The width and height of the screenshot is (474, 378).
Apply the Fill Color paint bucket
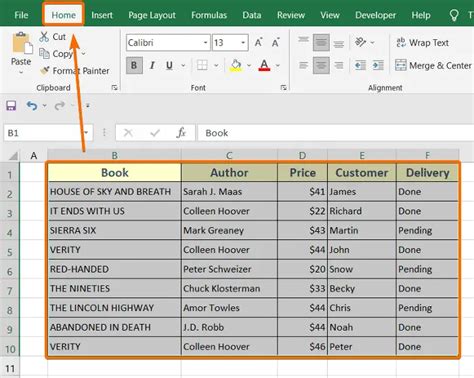coord(236,65)
